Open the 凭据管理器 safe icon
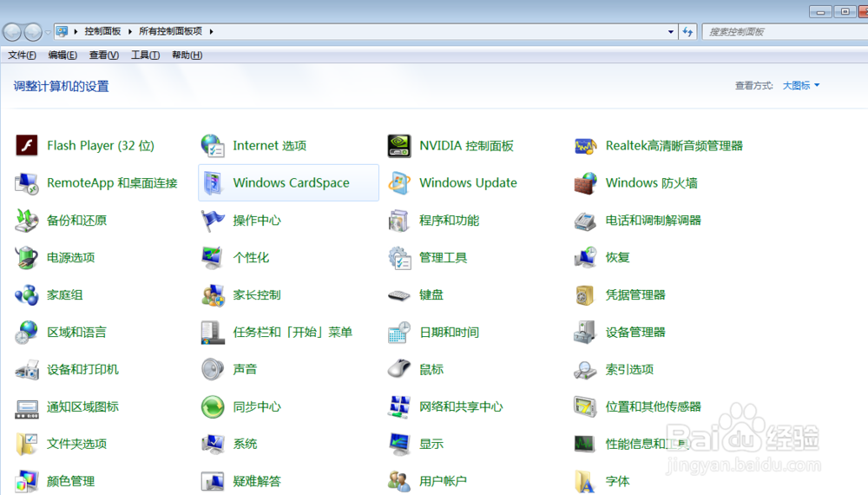868x495 pixels. click(x=585, y=295)
